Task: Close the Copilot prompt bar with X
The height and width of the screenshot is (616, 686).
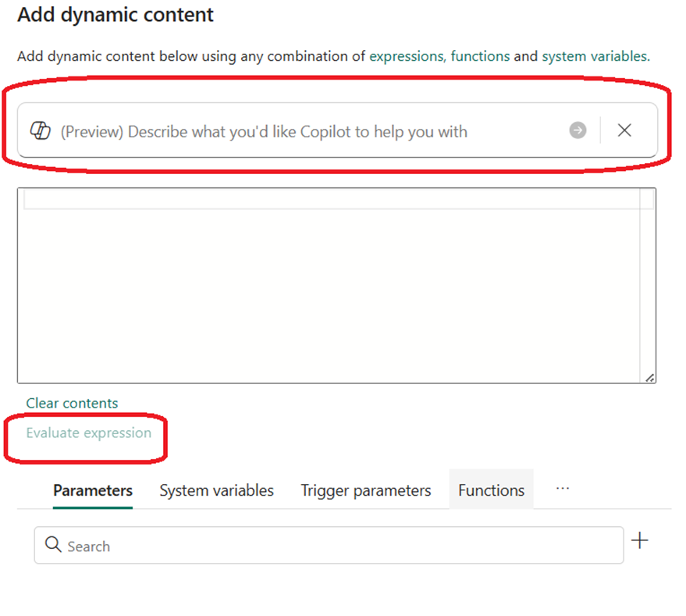Action: pyautogui.click(x=624, y=130)
